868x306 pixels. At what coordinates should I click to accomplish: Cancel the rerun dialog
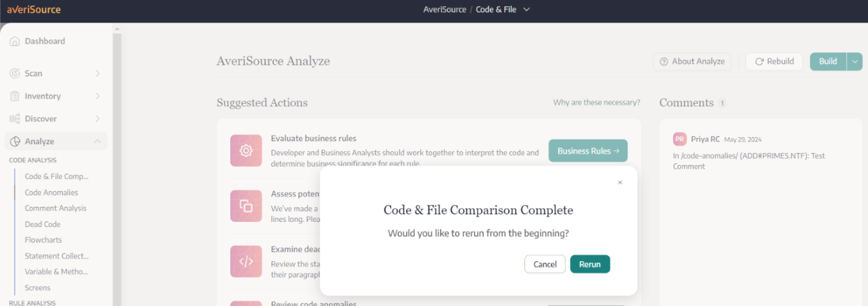click(x=545, y=264)
